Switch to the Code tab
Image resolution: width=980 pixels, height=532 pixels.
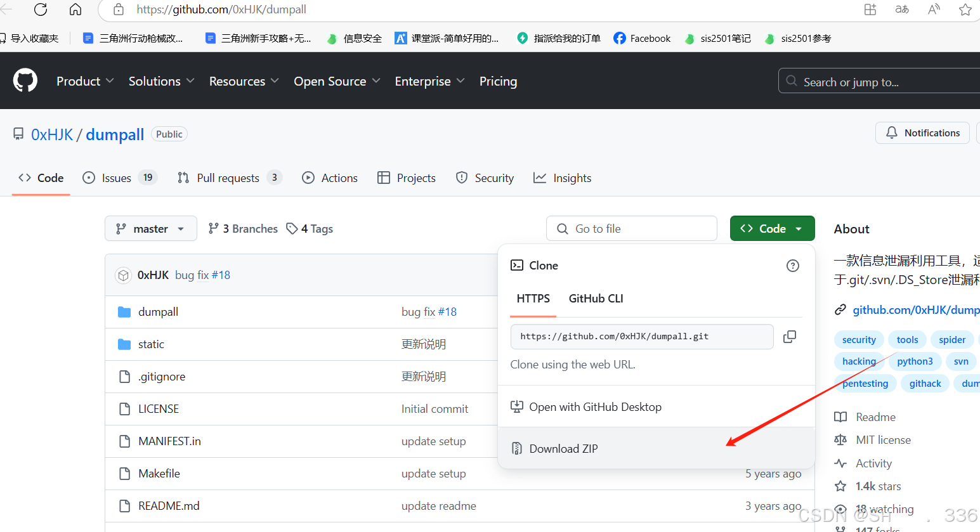coord(41,178)
